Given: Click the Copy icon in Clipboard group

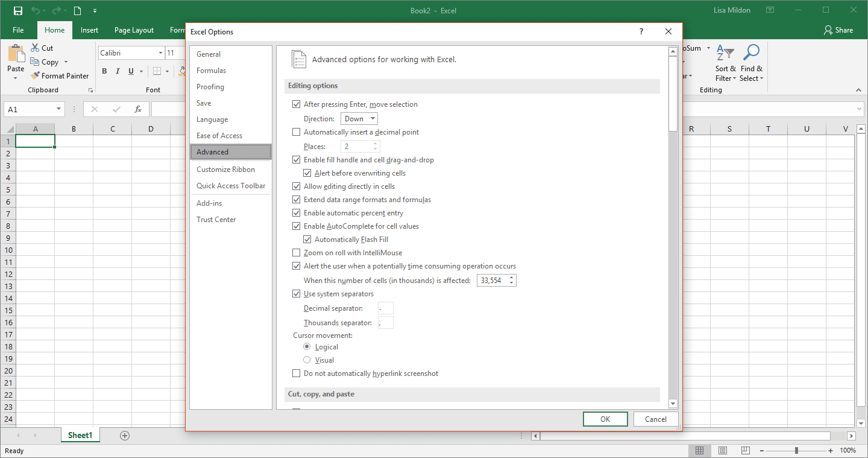Looking at the screenshot, I should tap(35, 62).
